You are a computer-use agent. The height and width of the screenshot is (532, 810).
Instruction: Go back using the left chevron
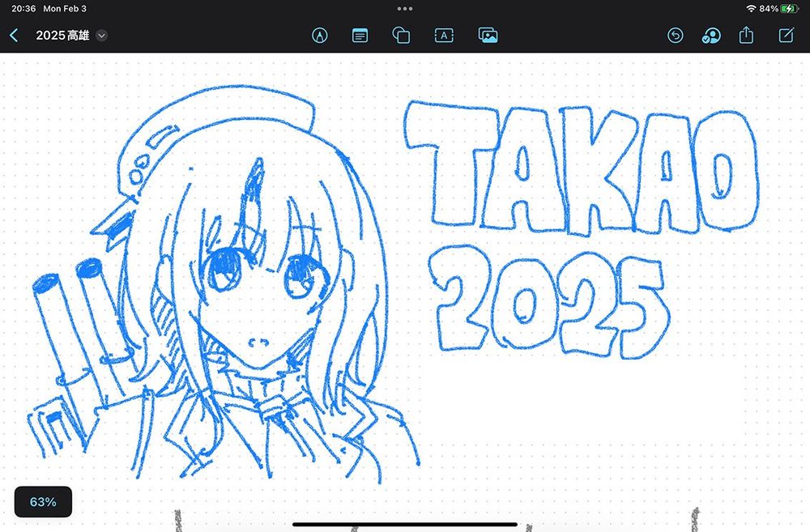[14, 35]
